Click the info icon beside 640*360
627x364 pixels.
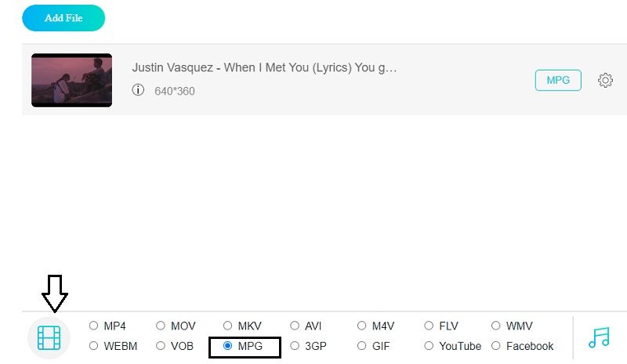[139, 91]
